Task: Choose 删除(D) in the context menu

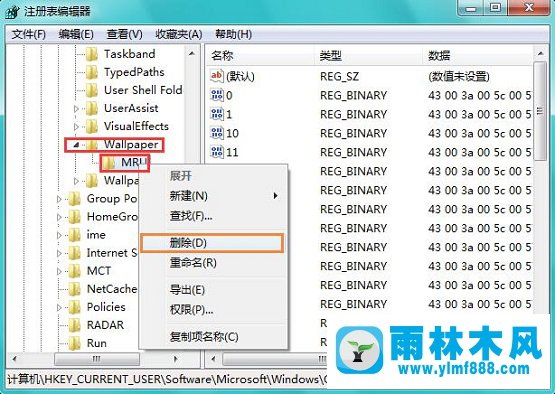Action: coord(212,243)
